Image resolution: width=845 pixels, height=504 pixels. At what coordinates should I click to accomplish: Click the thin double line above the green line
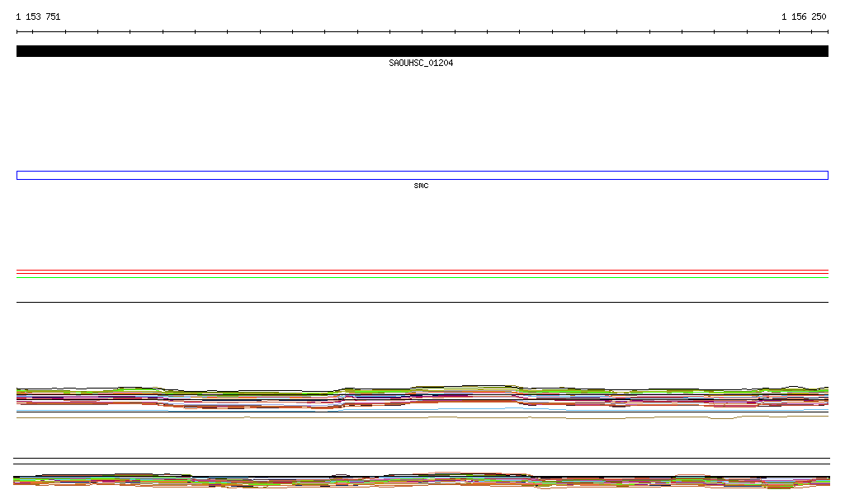[422, 271]
